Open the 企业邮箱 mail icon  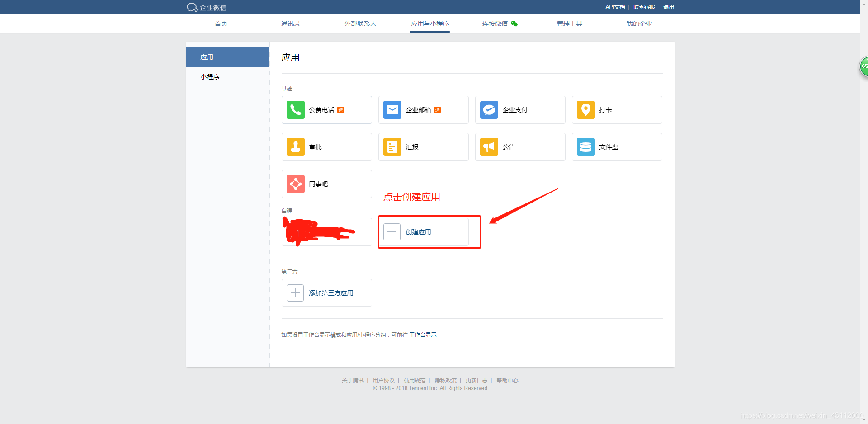point(392,110)
